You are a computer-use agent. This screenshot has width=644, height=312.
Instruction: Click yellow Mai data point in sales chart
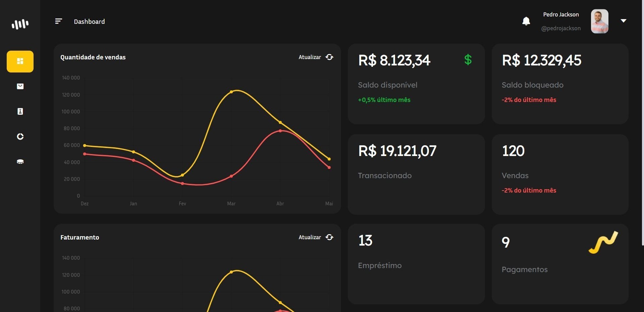[329, 159]
